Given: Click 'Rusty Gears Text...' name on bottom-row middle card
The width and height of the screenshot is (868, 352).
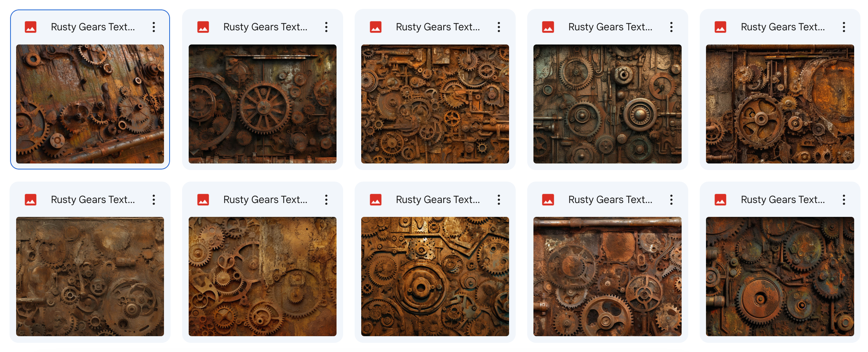Looking at the screenshot, I should pyautogui.click(x=438, y=200).
